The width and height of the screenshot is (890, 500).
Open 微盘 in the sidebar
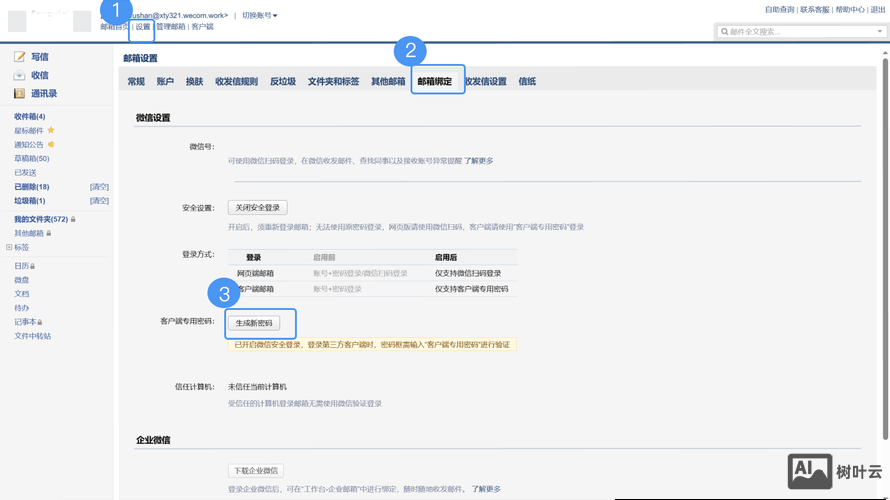click(22, 280)
